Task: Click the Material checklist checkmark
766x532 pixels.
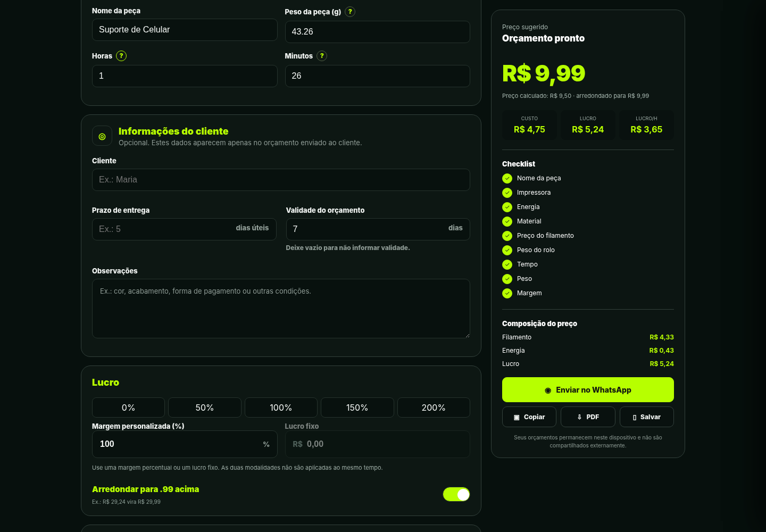Action: tap(507, 221)
